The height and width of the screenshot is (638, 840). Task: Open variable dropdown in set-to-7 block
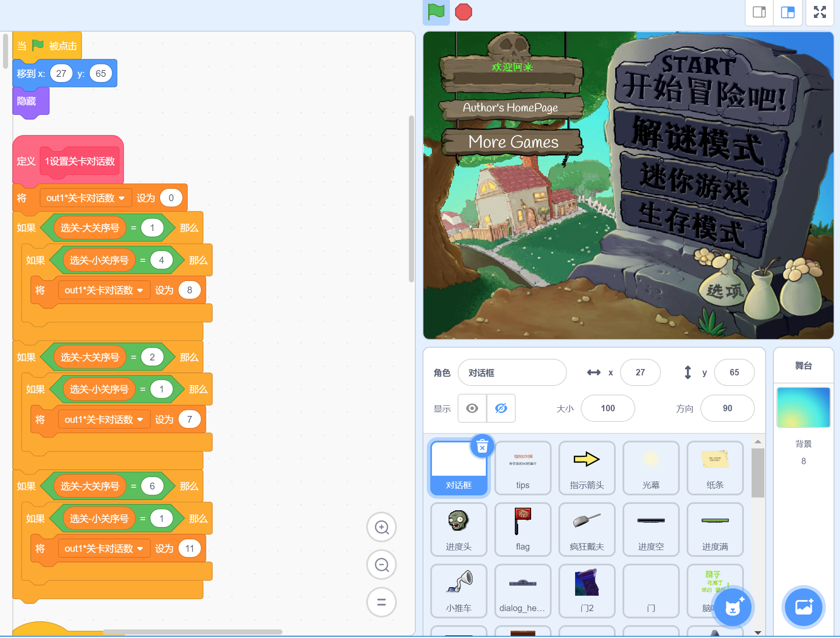104,420
